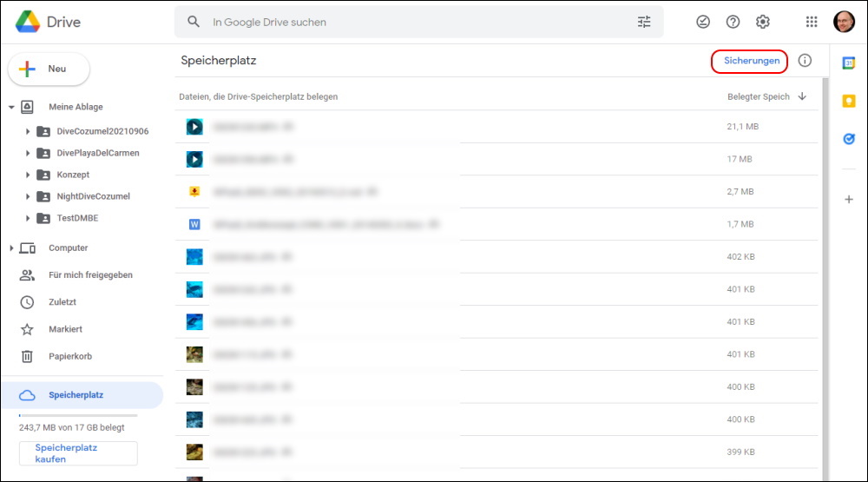The height and width of the screenshot is (482, 868).
Task: Open the help question mark icon
Action: 733,23
